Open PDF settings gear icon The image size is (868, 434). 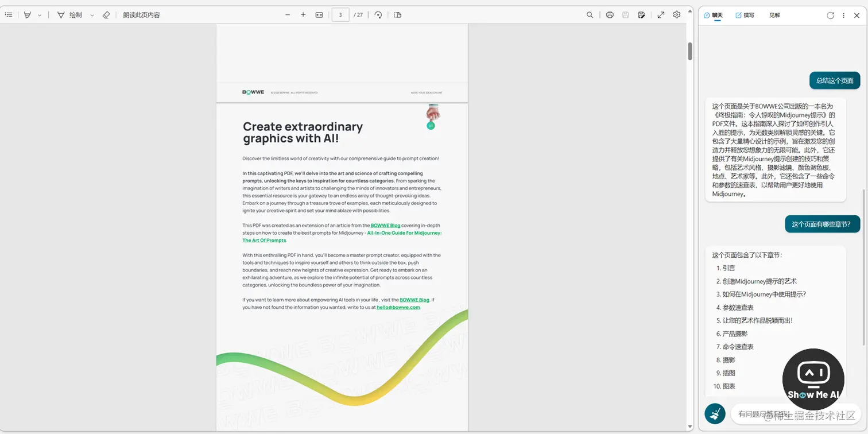pos(677,15)
